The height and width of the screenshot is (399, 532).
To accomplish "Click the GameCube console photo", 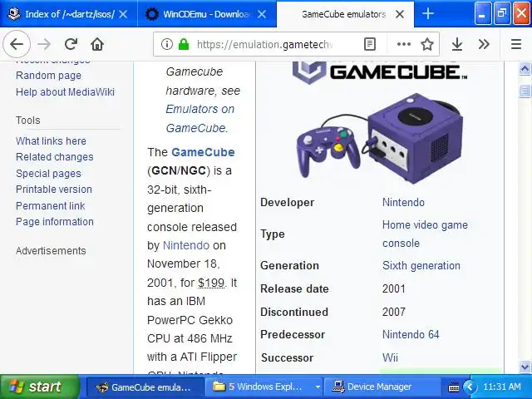I will coord(380,139).
